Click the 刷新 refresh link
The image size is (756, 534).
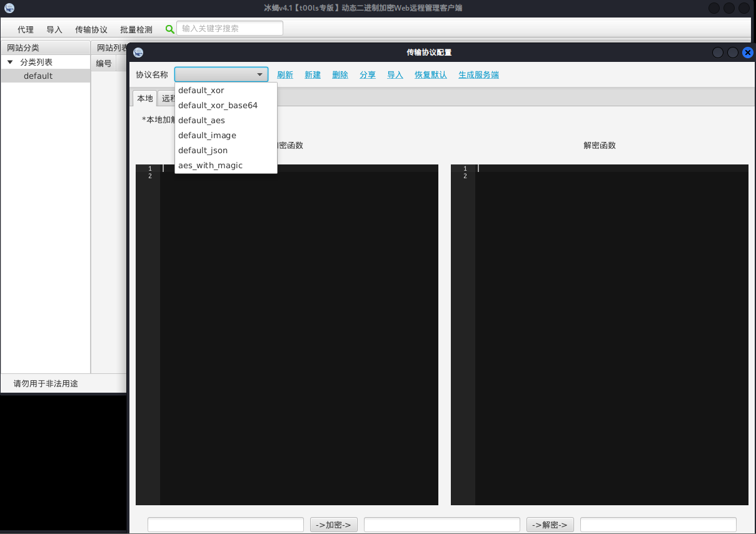[x=285, y=75]
